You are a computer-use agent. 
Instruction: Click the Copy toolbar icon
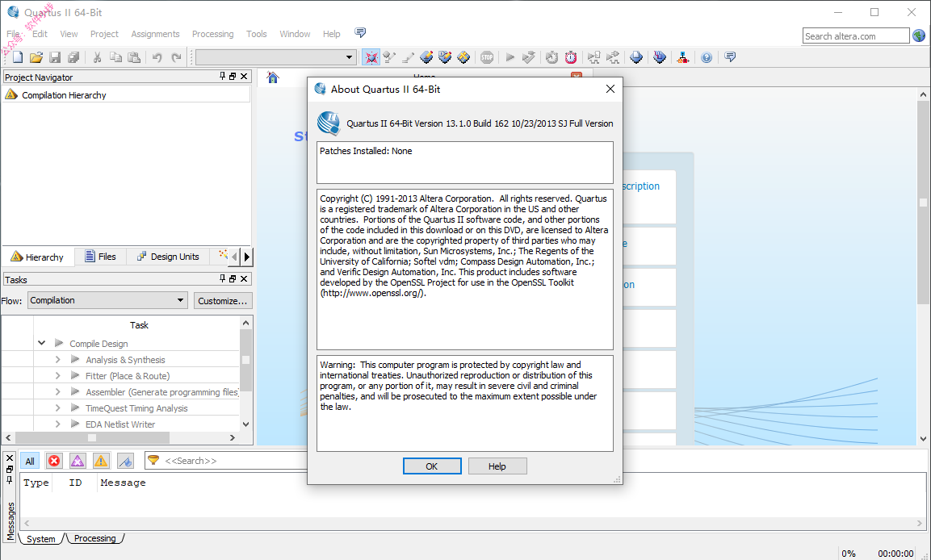[115, 57]
